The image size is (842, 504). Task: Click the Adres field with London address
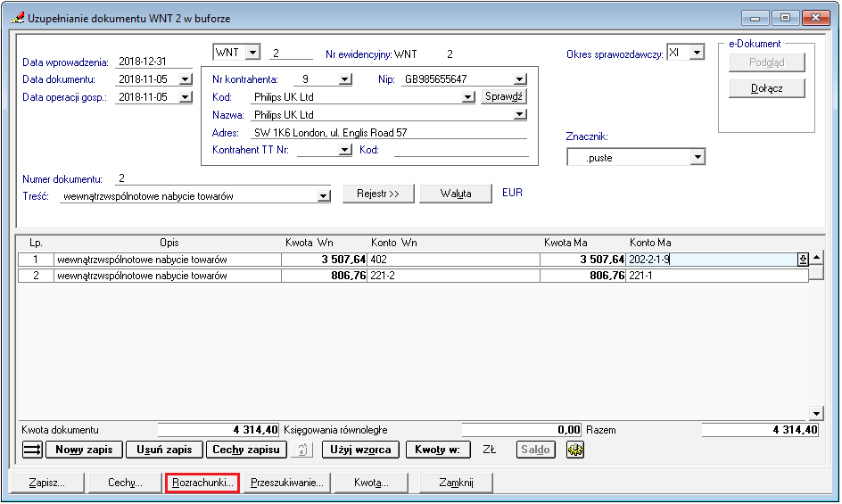[389, 133]
